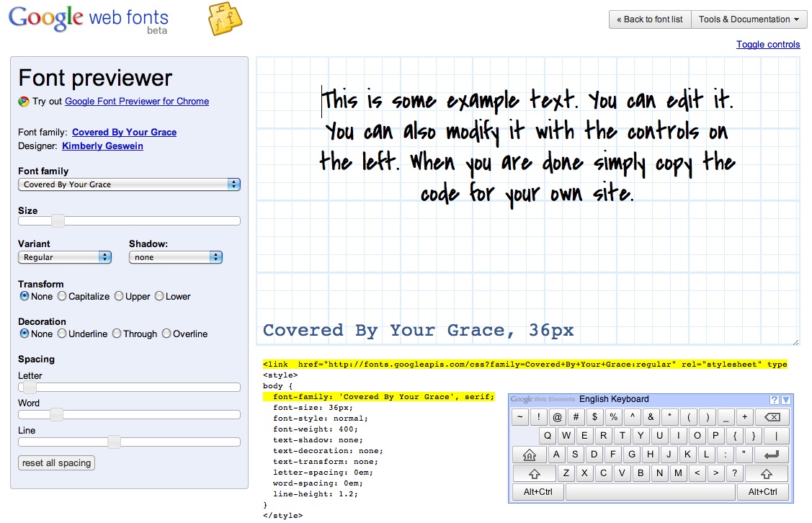Click right Alt+Ctrl key
812x523 pixels.
(x=763, y=492)
